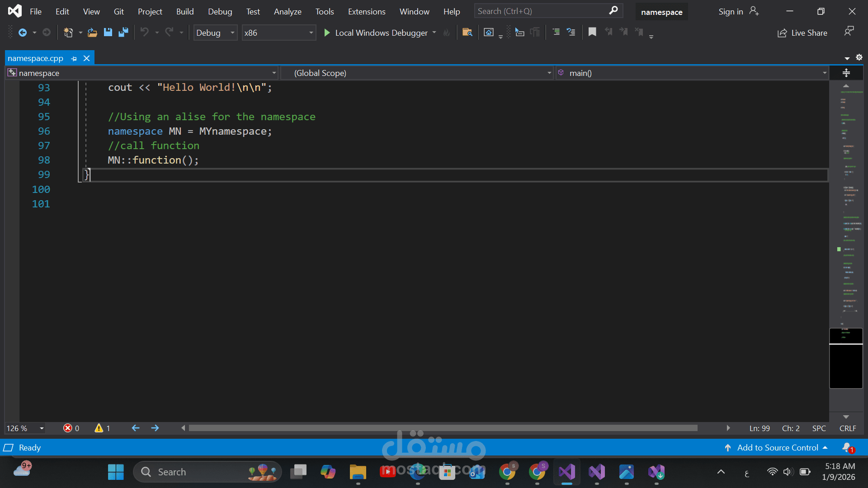Toggle the editor split handle
Viewport: 868px width, 488px height.
(846, 73)
